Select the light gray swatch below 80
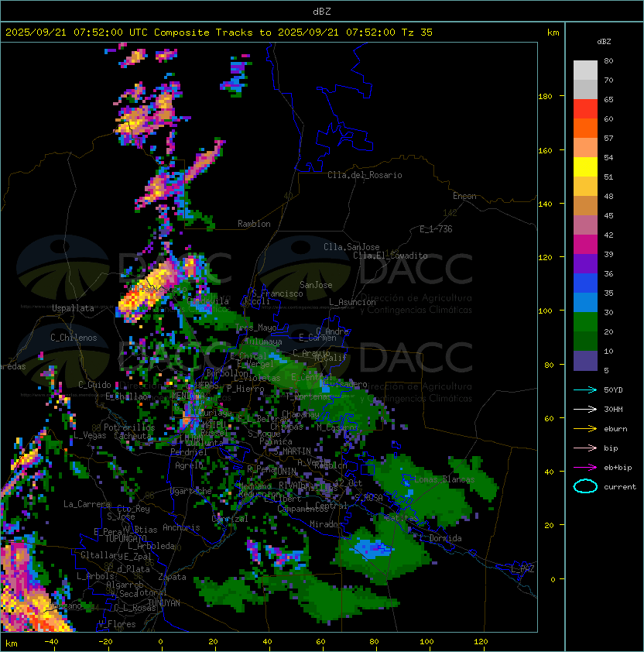644x652 pixels. (x=585, y=70)
